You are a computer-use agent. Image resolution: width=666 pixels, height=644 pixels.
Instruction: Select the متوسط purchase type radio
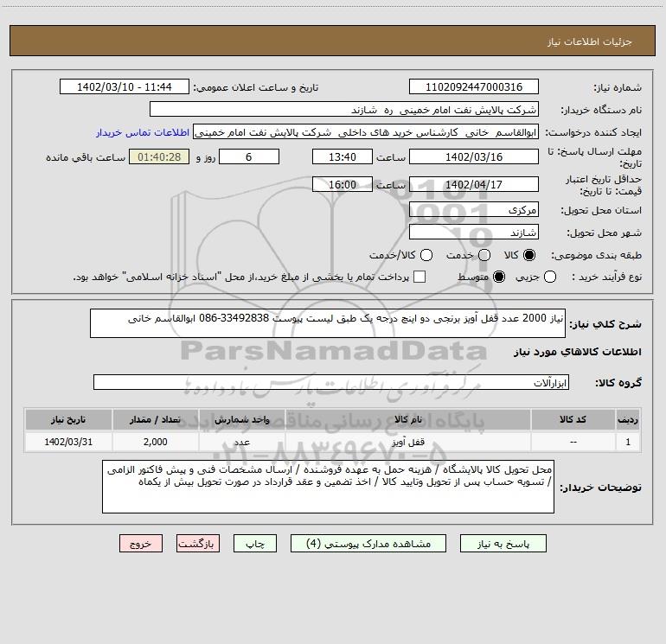tap(499, 277)
